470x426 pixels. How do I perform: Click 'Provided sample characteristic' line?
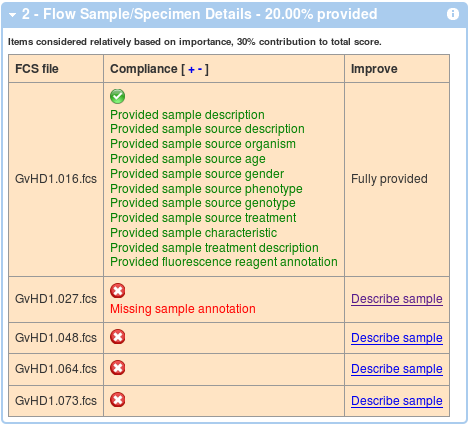[194, 233]
